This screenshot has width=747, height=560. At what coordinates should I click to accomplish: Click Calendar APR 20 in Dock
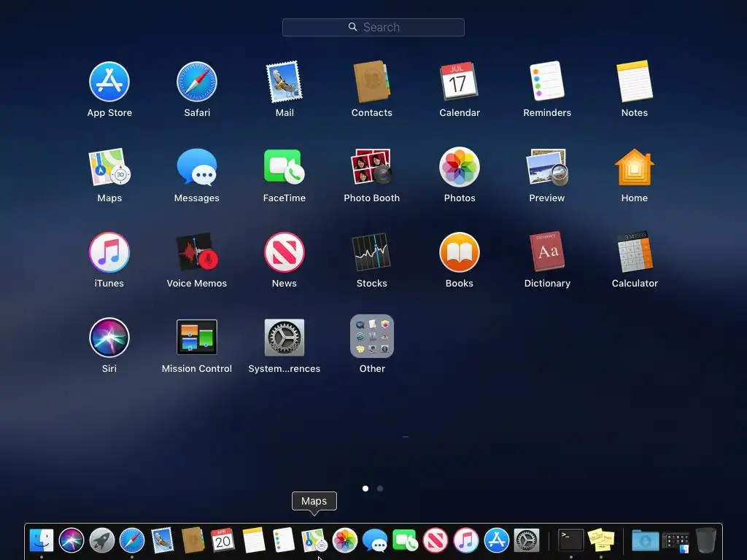(x=222, y=540)
